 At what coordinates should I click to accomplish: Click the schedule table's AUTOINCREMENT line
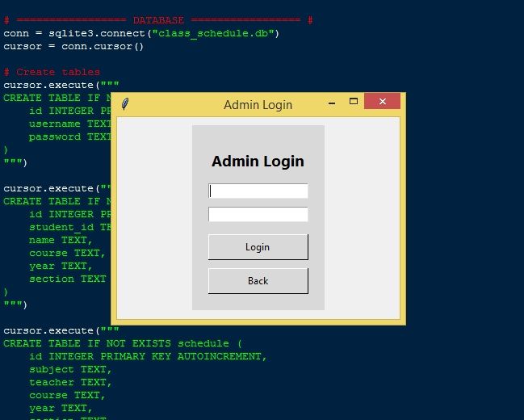click(147, 356)
